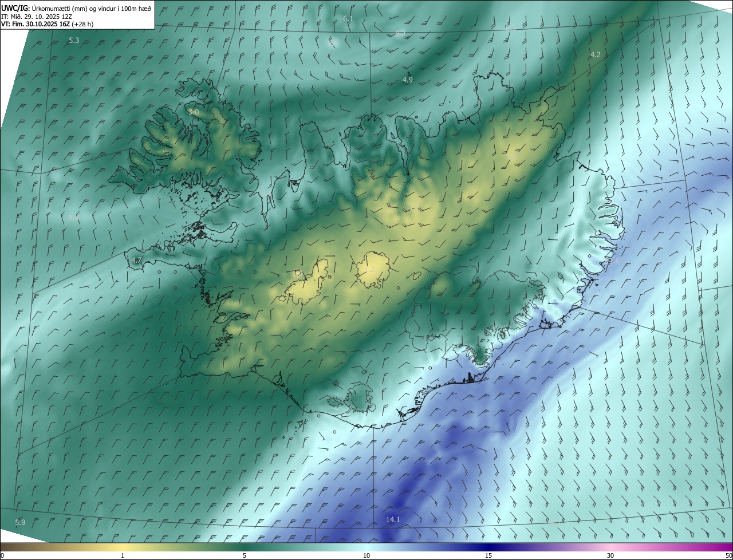Click the 6.1 value label on the map
733x560 pixels.
(x=348, y=19)
